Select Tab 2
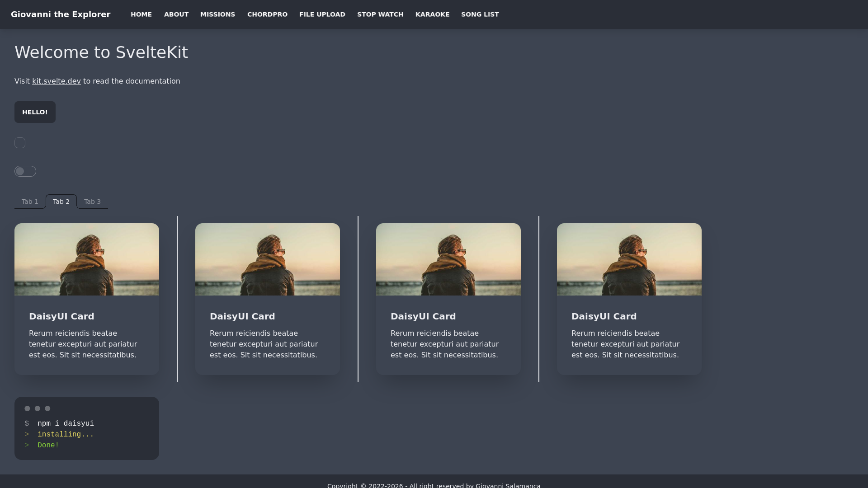Viewport: 868px width, 488px height. pyautogui.click(x=61, y=202)
